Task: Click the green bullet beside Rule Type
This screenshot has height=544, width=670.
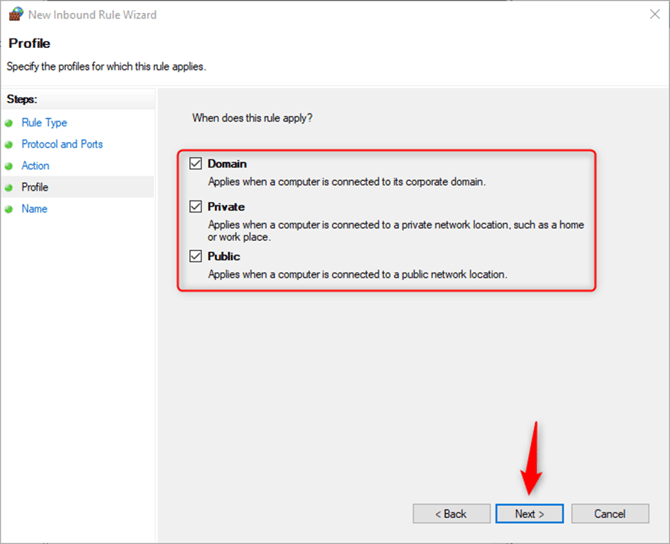Action: [11, 123]
